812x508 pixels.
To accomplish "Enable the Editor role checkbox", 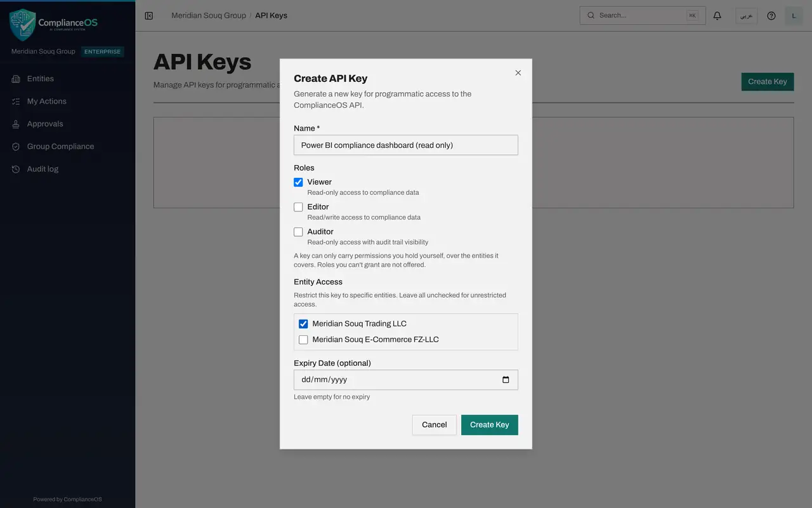I will pyautogui.click(x=298, y=207).
